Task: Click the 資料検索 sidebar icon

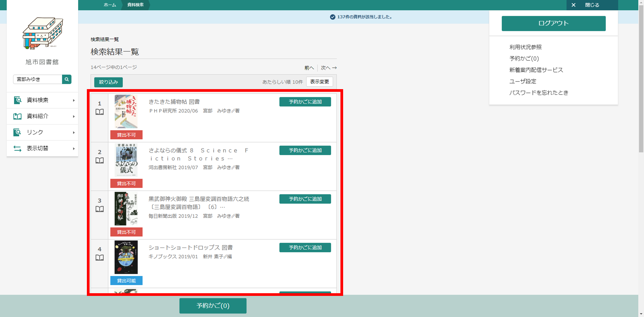Action: (x=17, y=100)
